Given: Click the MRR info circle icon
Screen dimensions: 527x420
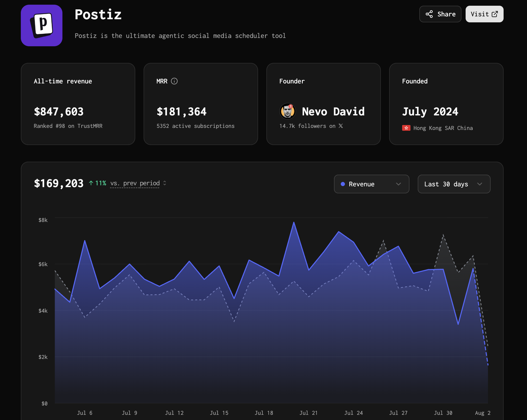Looking at the screenshot, I should coord(174,81).
